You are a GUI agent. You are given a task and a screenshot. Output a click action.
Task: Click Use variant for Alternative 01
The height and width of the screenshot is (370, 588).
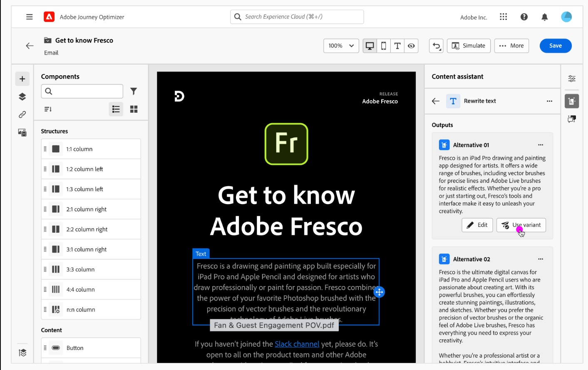pos(521,225)
